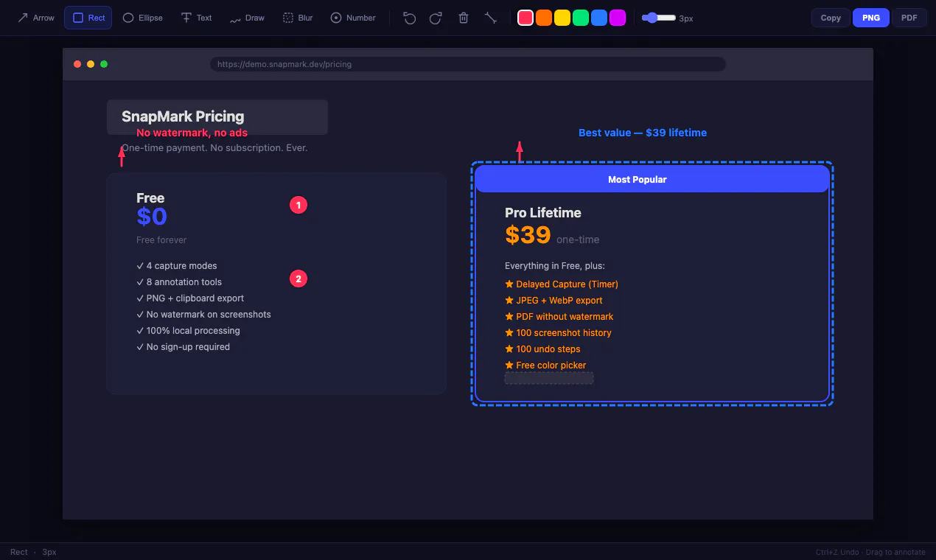Export as PNG button
936x560 pixels.
tap(871, 18)
